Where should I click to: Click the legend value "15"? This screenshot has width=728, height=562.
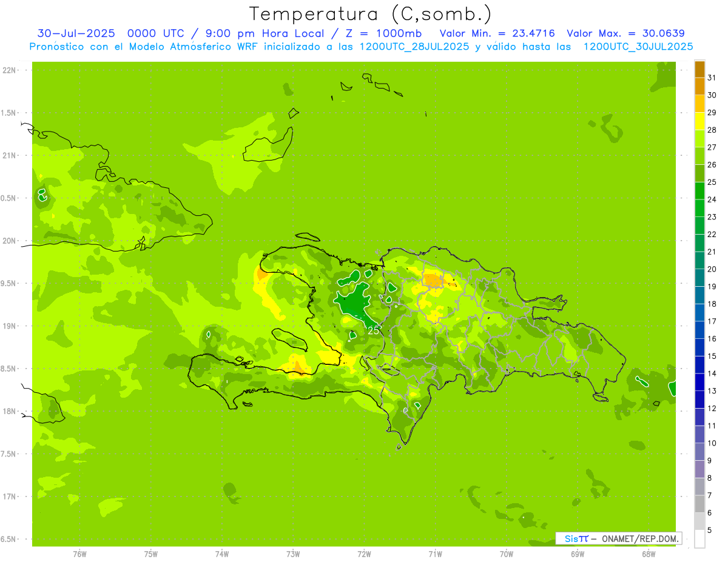[712, 356]
